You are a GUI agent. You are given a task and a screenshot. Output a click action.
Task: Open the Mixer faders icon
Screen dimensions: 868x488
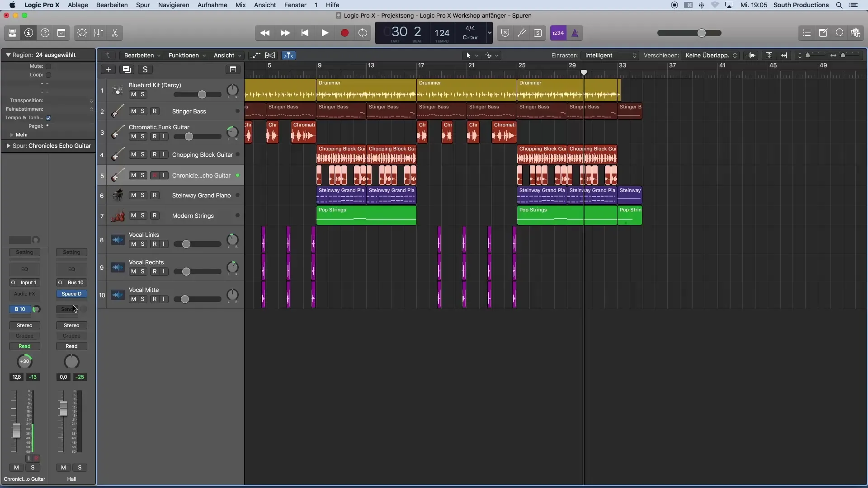point(98,33)
